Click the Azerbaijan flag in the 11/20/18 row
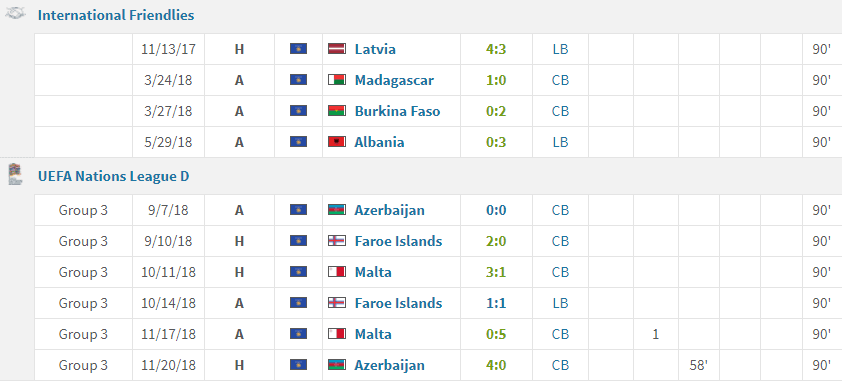The width and height of the screenshot is (842, 382). point(337,365)
